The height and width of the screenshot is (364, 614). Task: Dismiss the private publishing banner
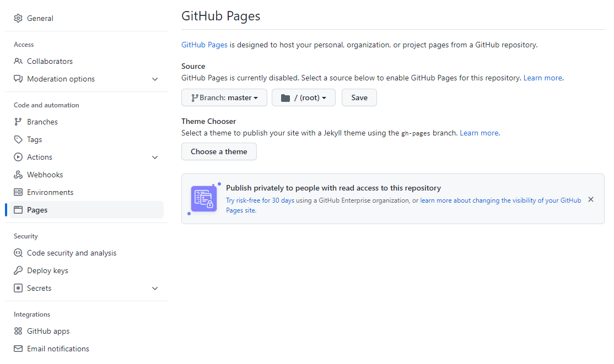(591, 199)
